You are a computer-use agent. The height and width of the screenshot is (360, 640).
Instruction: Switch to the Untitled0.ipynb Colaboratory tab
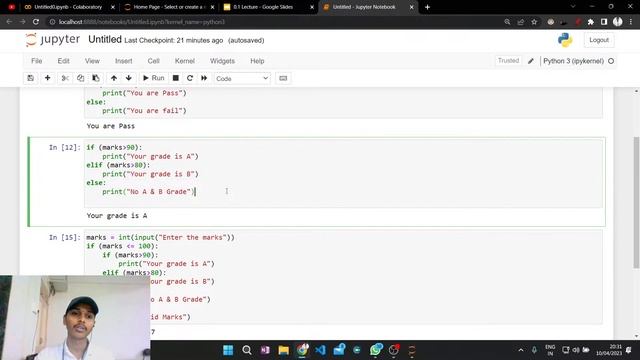68,7
